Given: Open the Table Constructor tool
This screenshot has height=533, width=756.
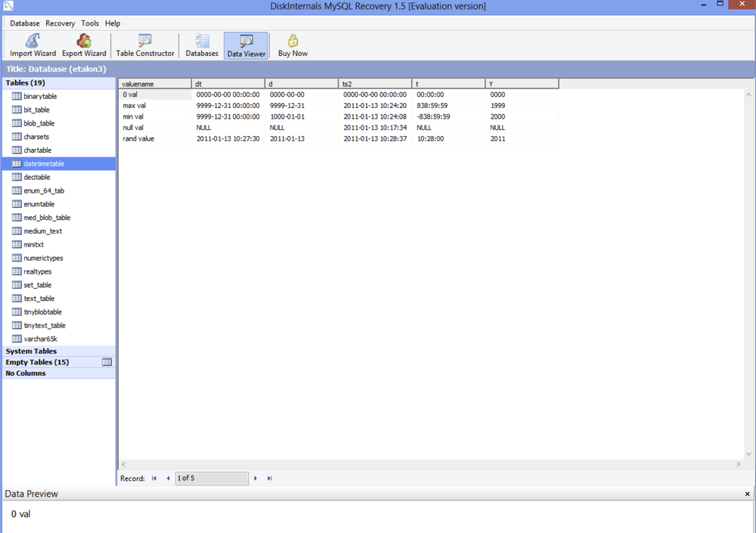Looking at the screenshot, I should tap(144, 45).
